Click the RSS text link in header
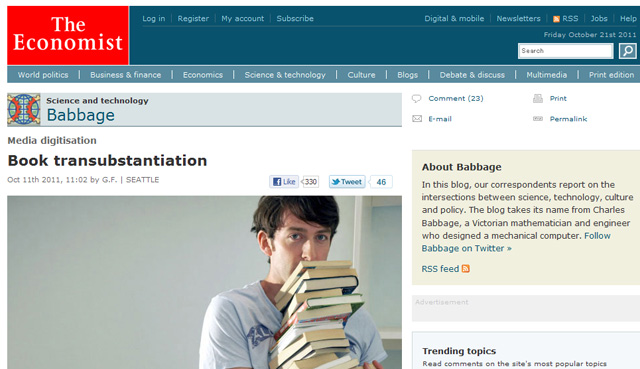This screenshot has height=369, width=640. 570,18
